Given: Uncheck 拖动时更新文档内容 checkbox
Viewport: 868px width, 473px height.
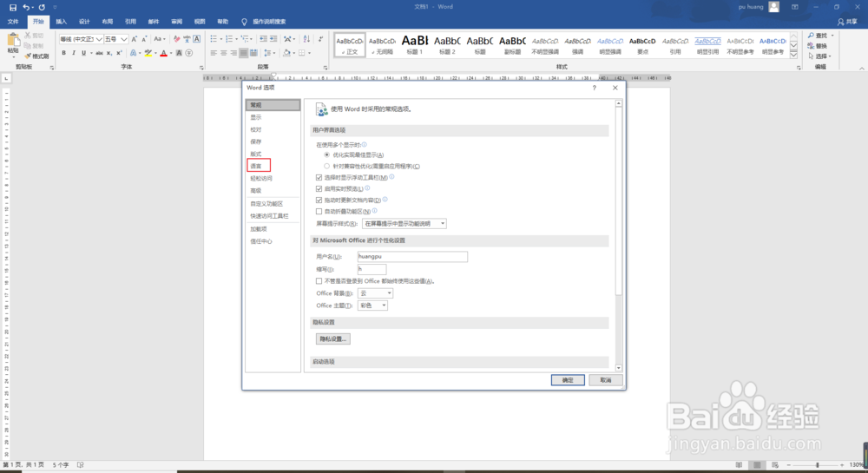Looking at the screenshot, I should 319,200.
